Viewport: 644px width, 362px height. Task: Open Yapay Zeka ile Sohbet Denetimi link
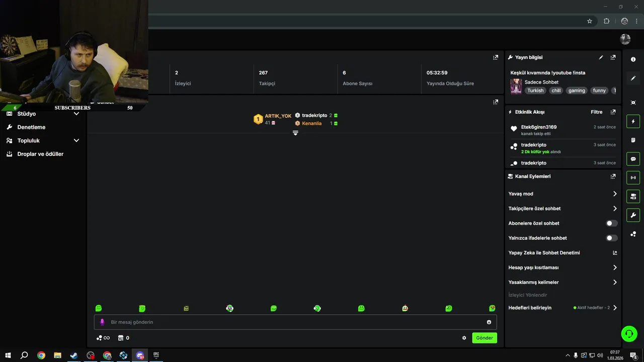(x=544, y=253)
